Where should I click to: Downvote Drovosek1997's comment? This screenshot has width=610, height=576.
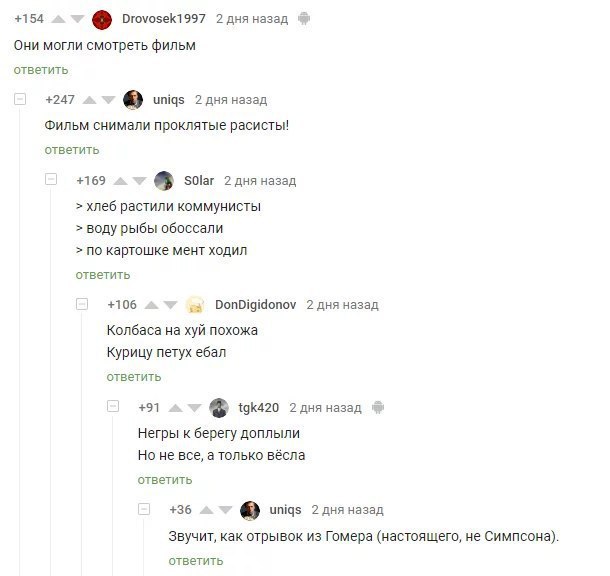click(77, 19)
